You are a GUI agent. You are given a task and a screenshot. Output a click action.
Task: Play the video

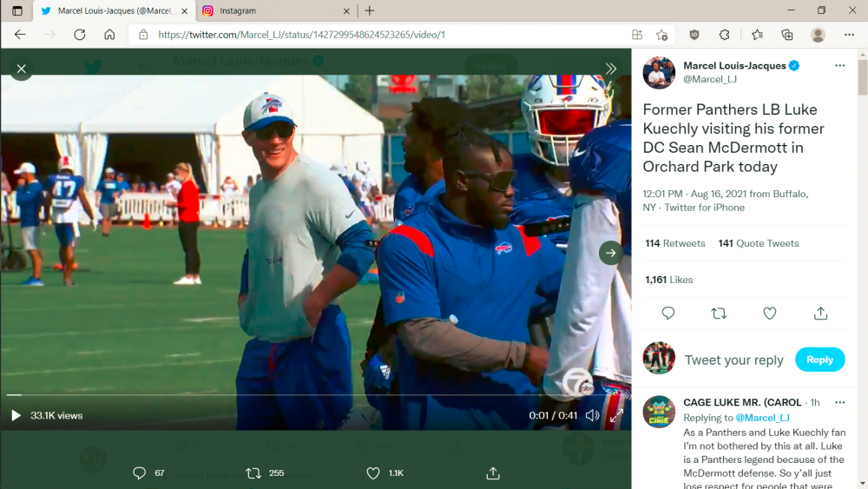(x=16, y=415)
